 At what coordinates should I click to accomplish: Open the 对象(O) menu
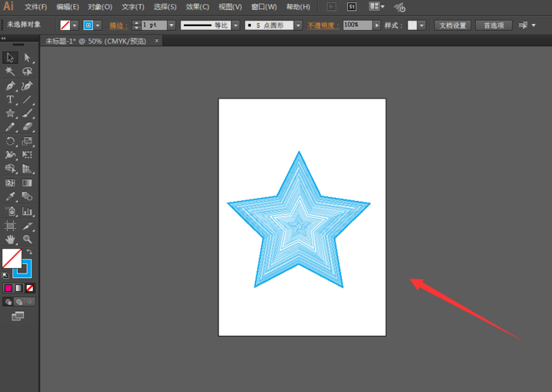[99, 7]
